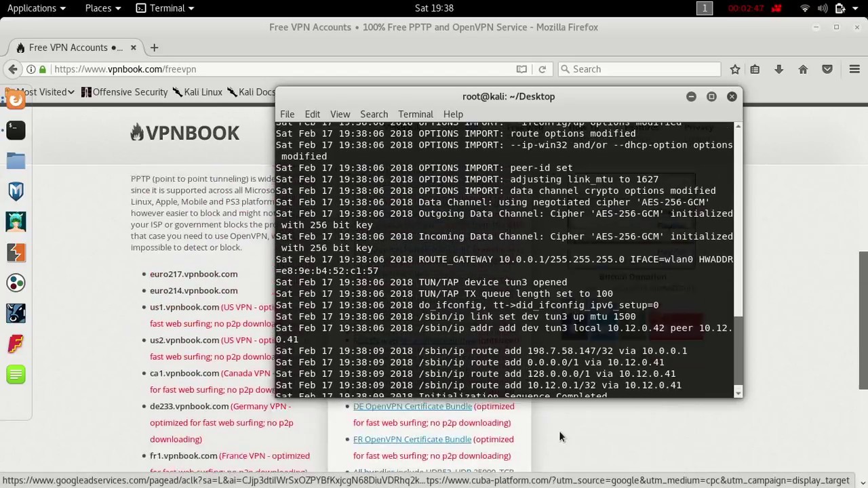Open the Terminal app menu in top bar
868x488 pixels.
point(165,8)
